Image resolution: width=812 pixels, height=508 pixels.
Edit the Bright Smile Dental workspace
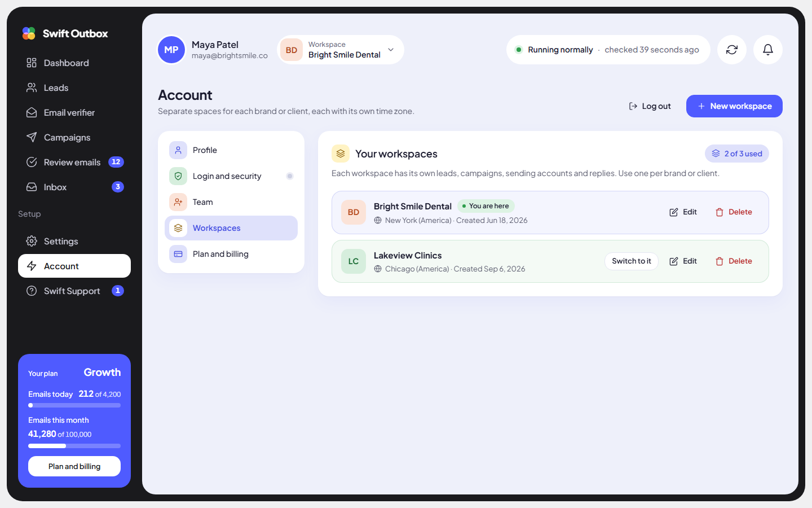683,212
